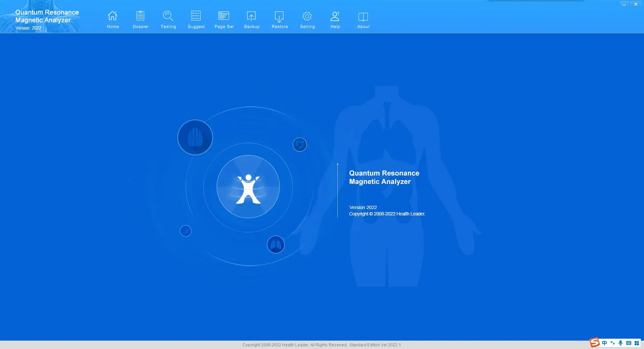Screen dimensions: 644x349
Task: Open the Setting gear
Action: [x=307, y=20]
